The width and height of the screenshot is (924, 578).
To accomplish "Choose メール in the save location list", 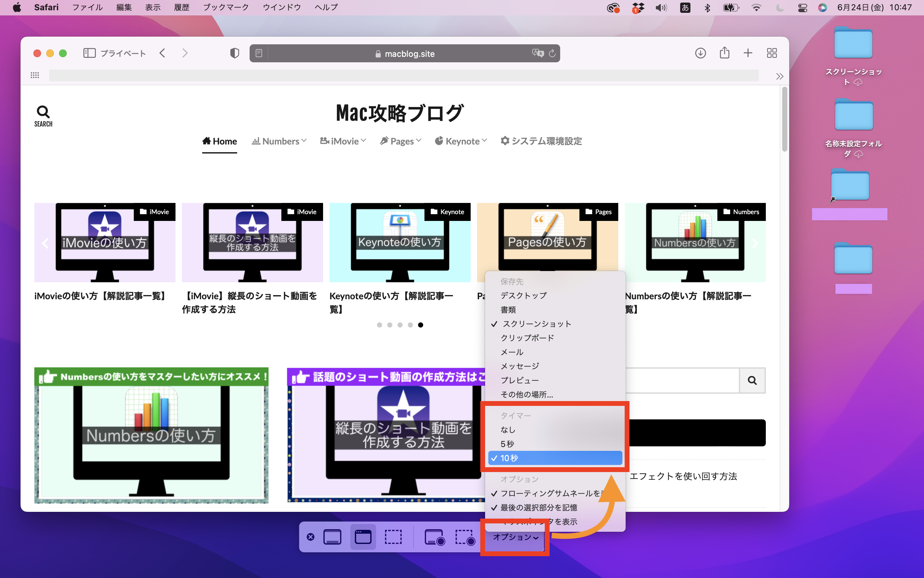I will click(x=555, y=352).
